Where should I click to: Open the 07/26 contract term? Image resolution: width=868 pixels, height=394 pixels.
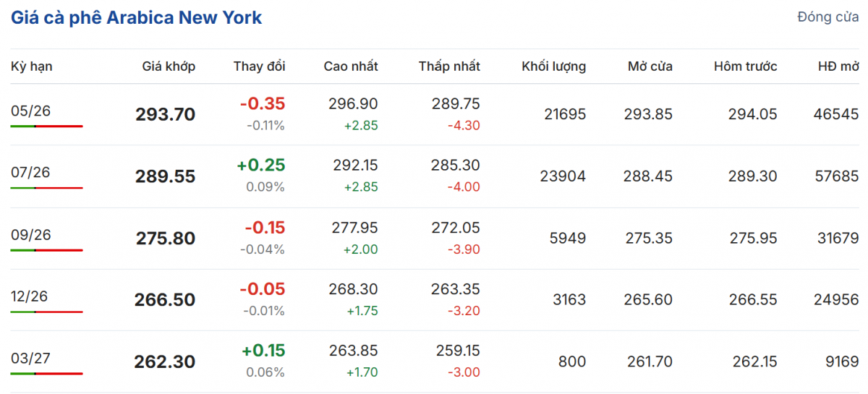(x=30, y=173)
